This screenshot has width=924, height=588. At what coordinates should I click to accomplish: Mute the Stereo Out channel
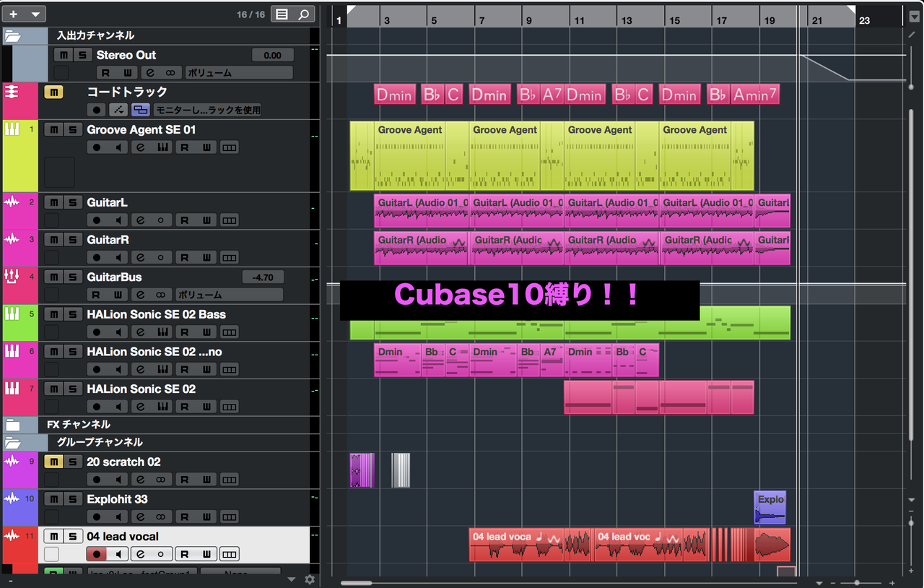pos(64,55)
